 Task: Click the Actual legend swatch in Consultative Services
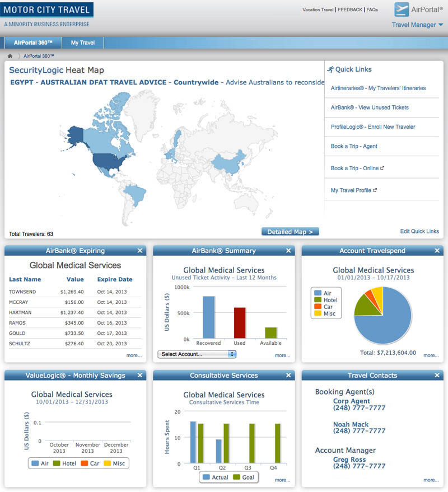point(206,477)
